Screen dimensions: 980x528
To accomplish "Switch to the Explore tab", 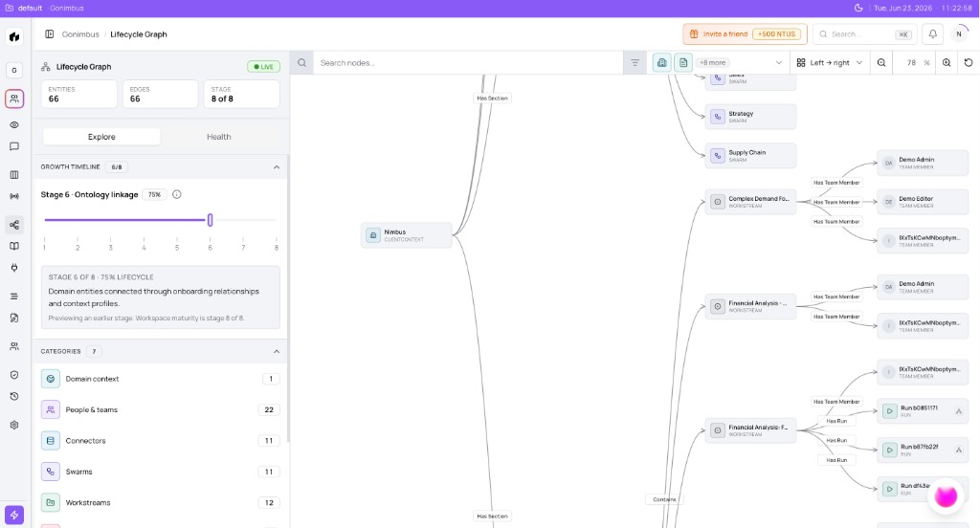I will coord(101,137).
